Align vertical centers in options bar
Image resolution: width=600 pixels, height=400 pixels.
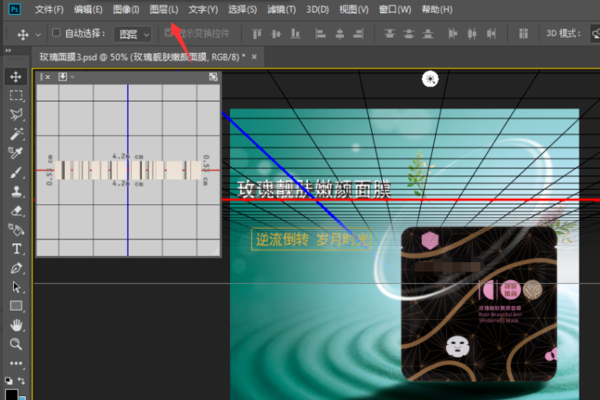[276, 34]
